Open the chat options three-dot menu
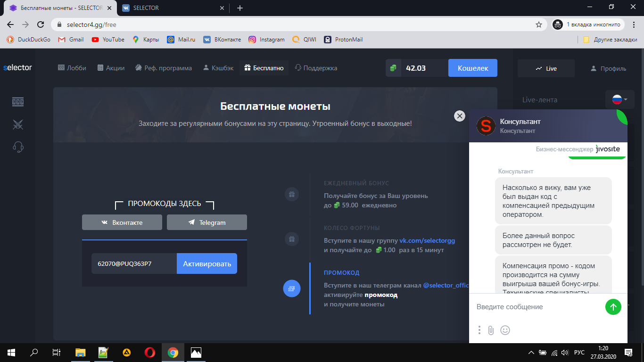 (479, 330)
